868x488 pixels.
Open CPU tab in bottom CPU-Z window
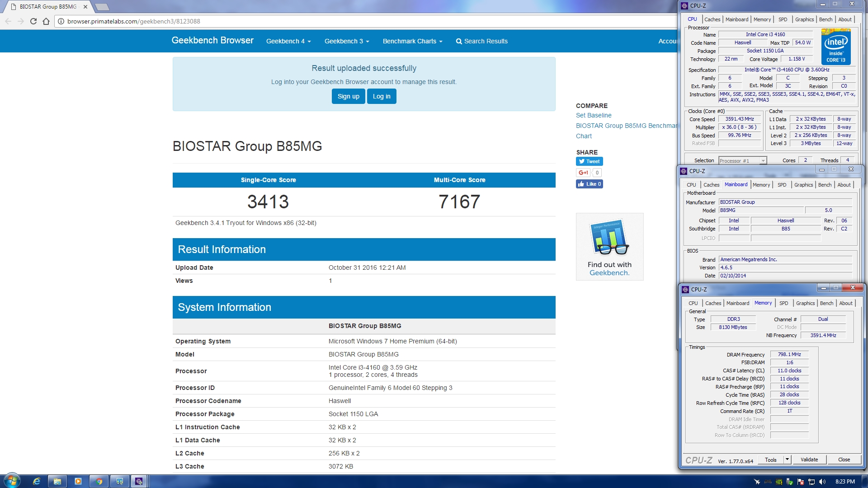pos(693,303)
